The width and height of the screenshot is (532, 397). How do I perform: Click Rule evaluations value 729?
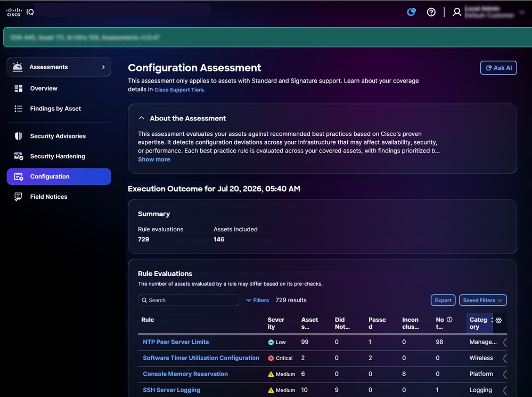pos(144,239)
